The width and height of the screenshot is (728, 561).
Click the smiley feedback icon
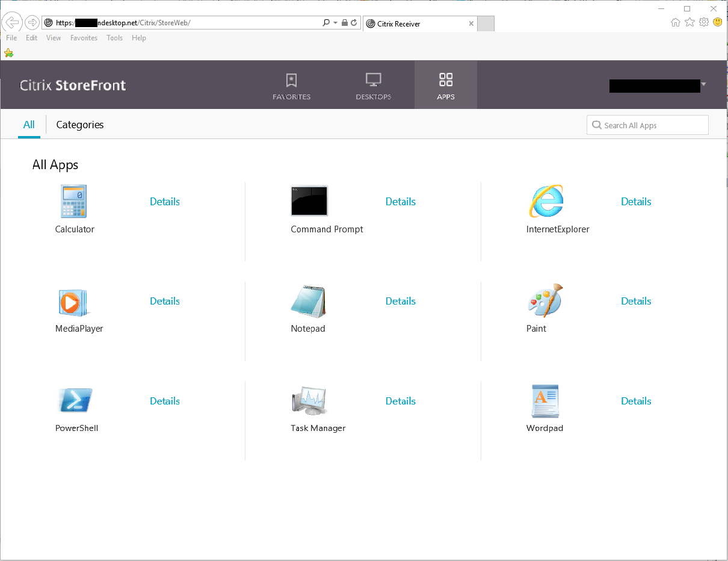tap(717, 22)
